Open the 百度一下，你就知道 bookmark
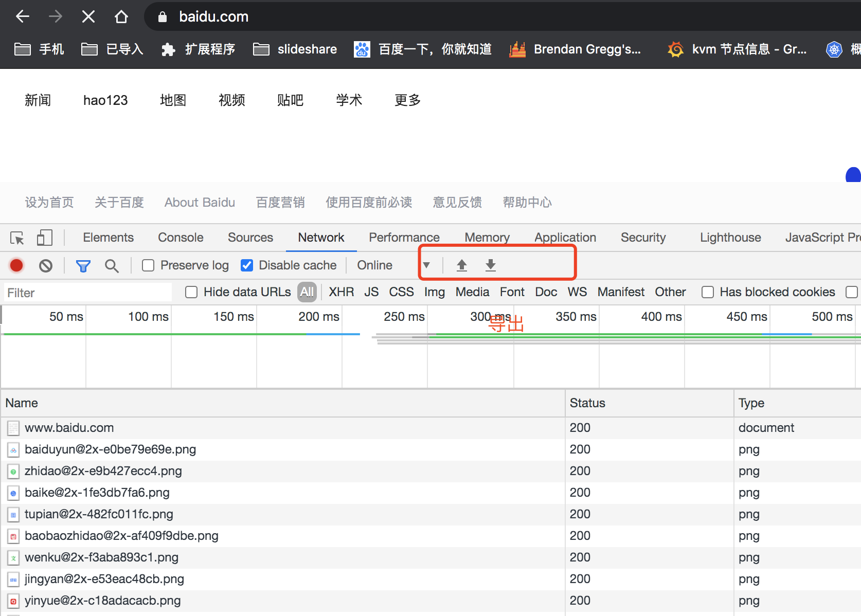The image size is (861, 616). [x=423, y=49]
